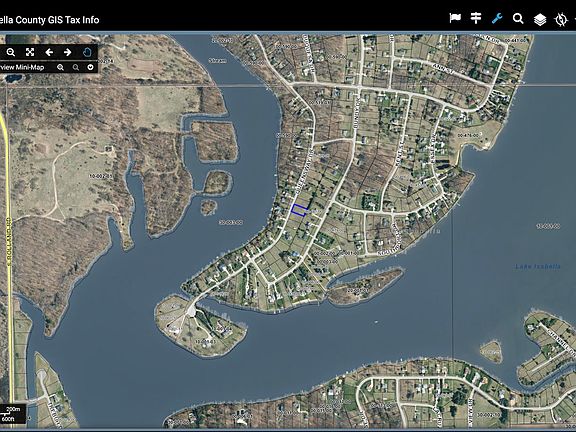Click the signpost directions icon
The image size is (576, 432).
point(476,18)
